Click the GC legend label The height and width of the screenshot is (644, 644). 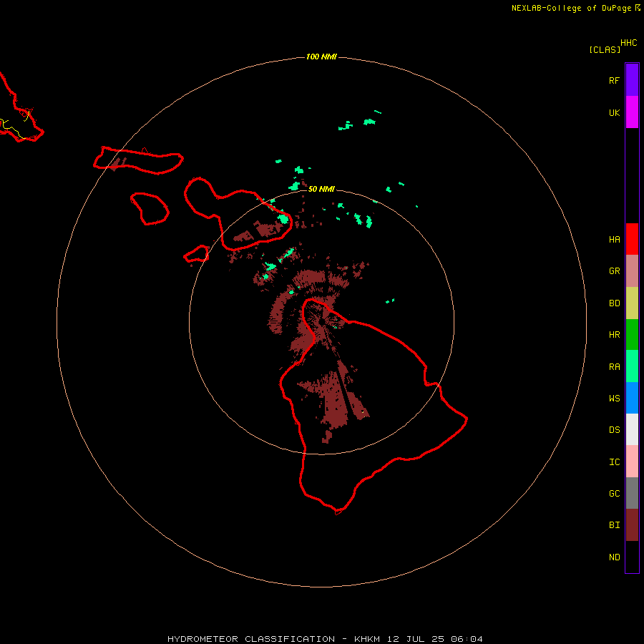[x=614, y=494]
